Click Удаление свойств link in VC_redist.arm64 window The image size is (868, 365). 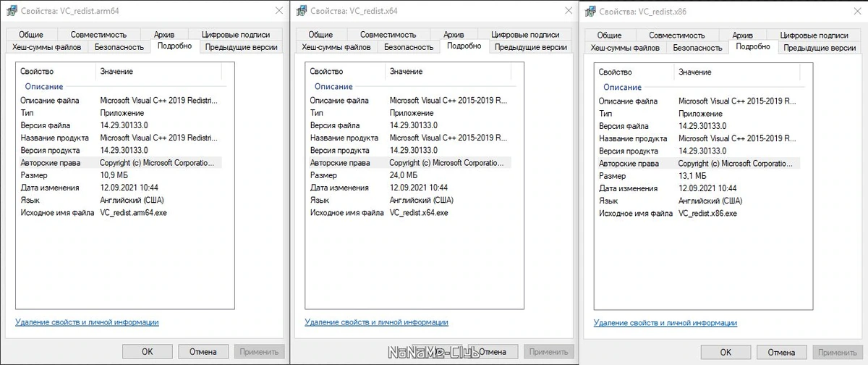(x=87, y=322)
